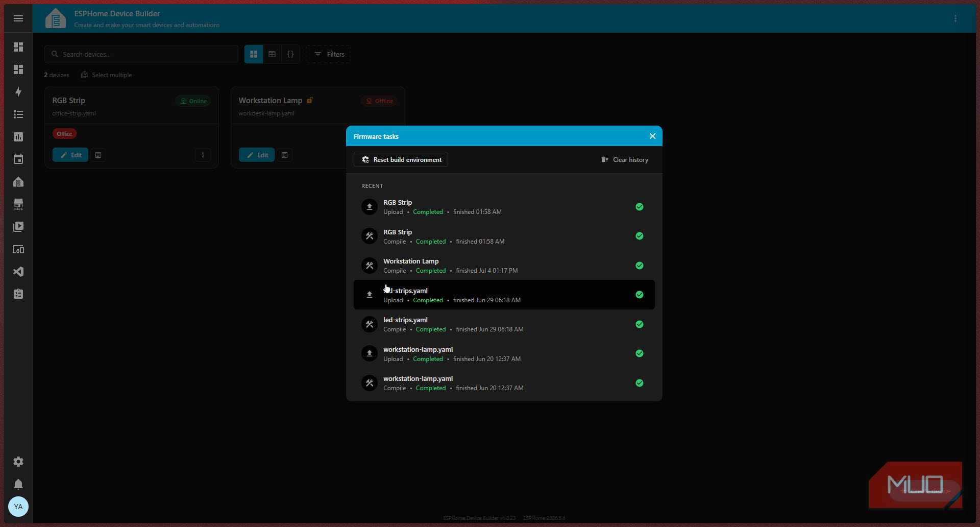
Task: Click the green check on Workstation Lamp row
Action: tap(640, 266)
